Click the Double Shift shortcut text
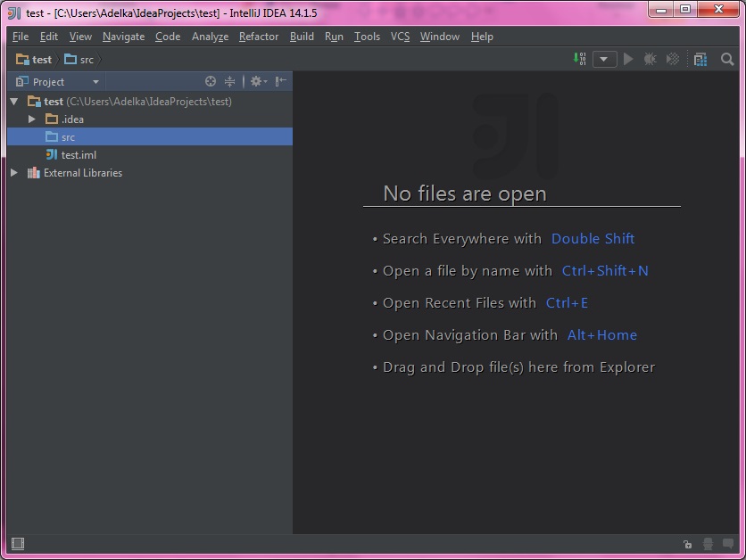The width and height of the screenshot is (746, 560). (593, 239)
